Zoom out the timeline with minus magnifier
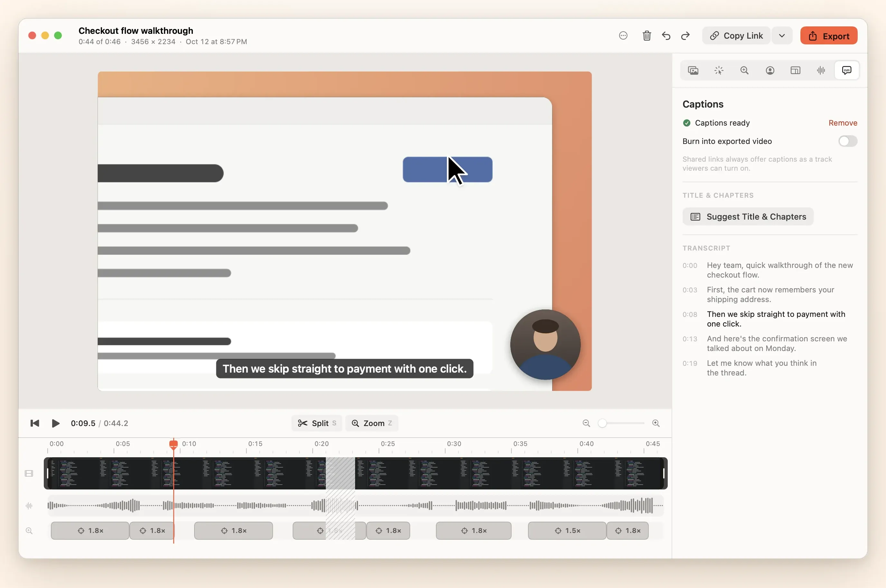886x588 pixels. (586, 423)
